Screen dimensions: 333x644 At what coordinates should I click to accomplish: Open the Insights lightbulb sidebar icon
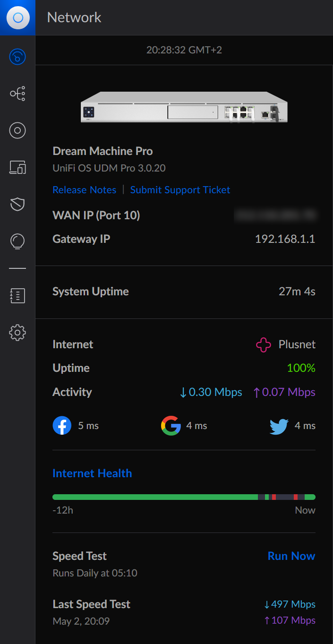pos(17,241)
